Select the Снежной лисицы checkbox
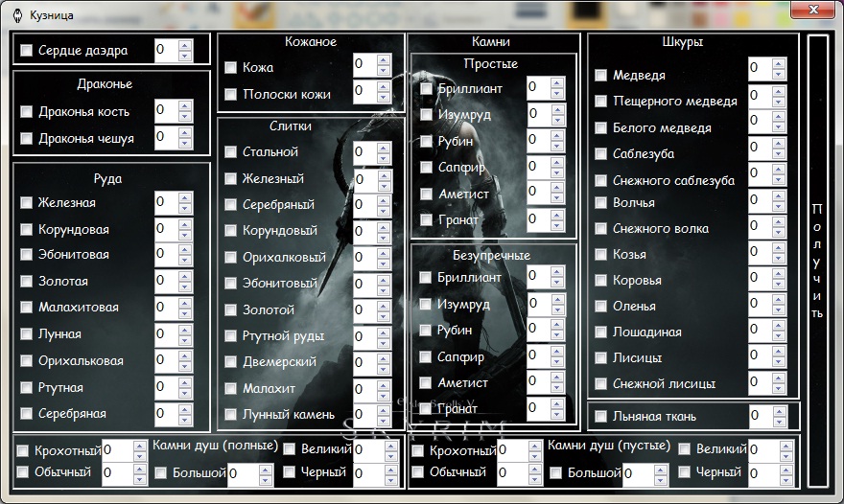 [600, 383]
